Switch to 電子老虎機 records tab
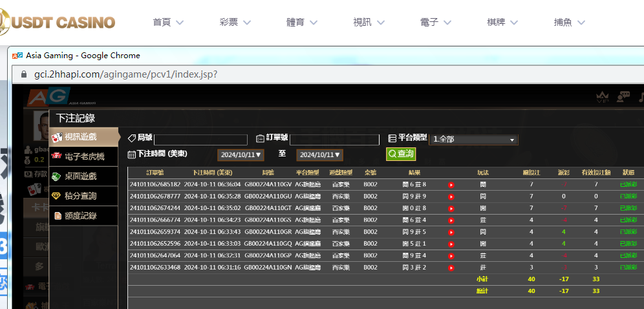The image size is (644, 309). (84, 156)
